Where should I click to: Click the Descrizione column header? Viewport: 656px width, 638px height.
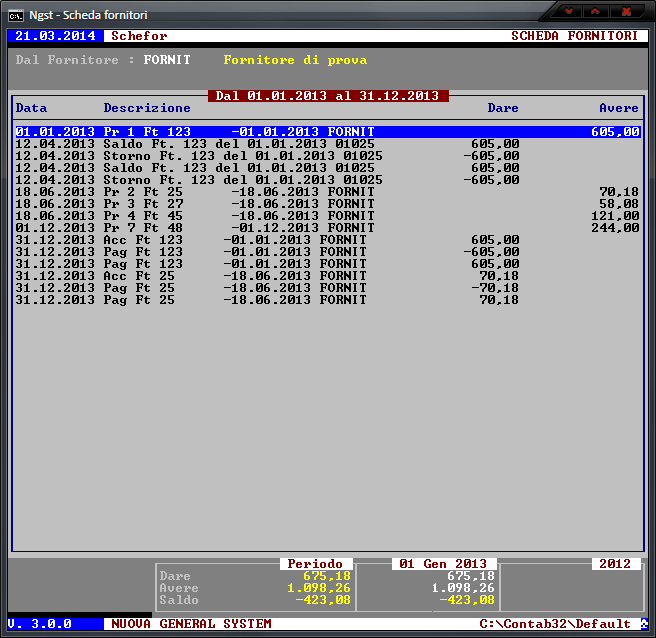point(147,107)
